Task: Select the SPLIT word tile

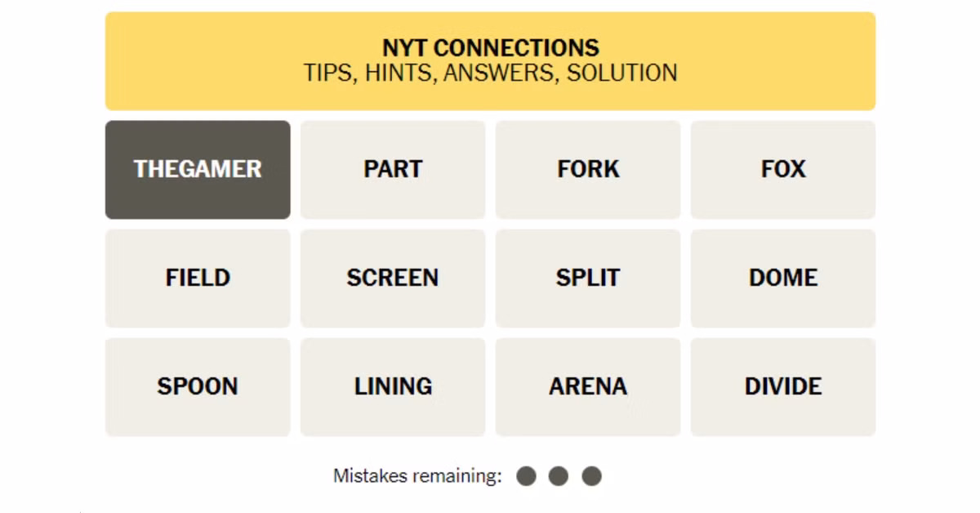Action: coord(588,278)
